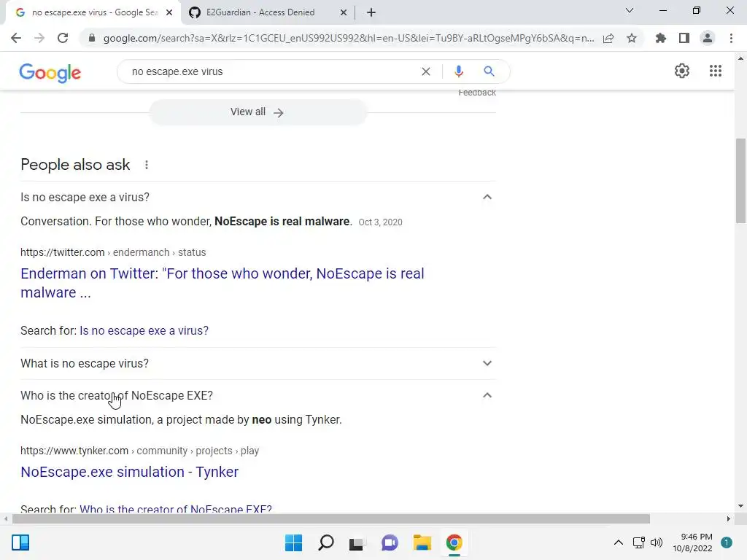Bookmark this page with the star icon
This screenshot has width=747, height=560.
(x=632, y=38)
